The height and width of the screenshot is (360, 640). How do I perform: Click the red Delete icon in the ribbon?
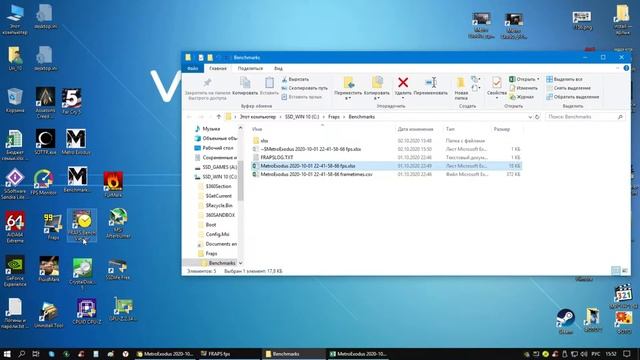(x=403, y=82)
